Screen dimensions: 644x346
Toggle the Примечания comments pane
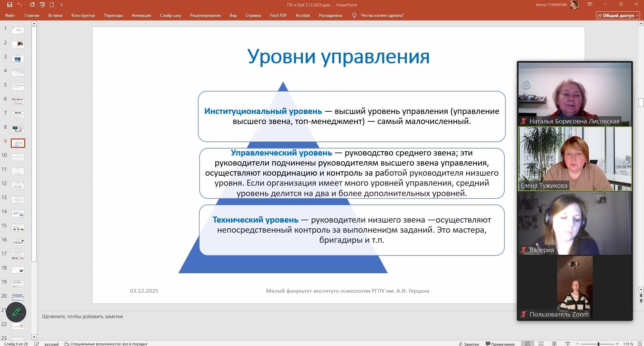[500, 344]
